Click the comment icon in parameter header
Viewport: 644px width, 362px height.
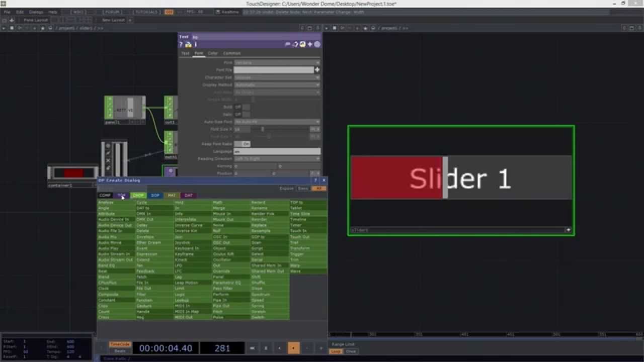coord(288,44)
